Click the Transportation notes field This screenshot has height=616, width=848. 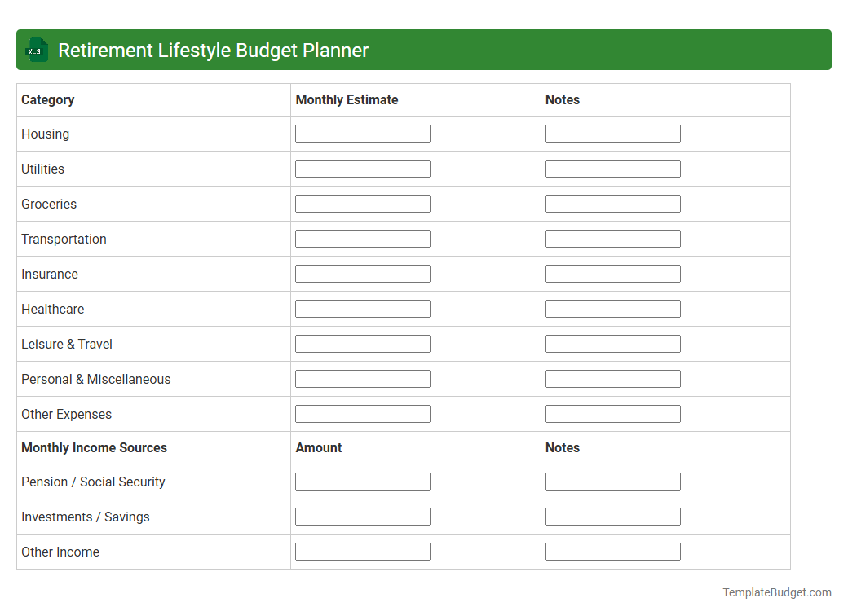click(x=612, y=238)
